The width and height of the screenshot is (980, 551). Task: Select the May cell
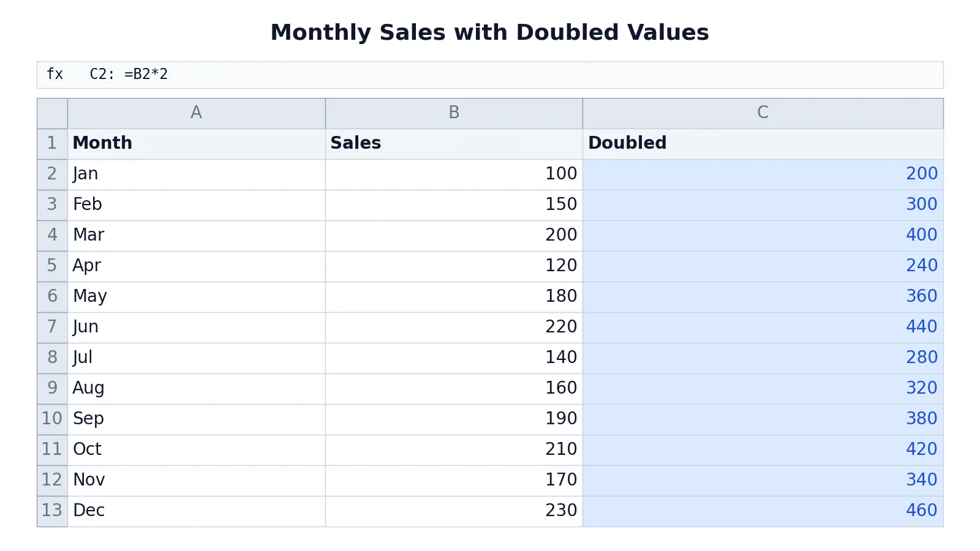[x=196, y=297]
